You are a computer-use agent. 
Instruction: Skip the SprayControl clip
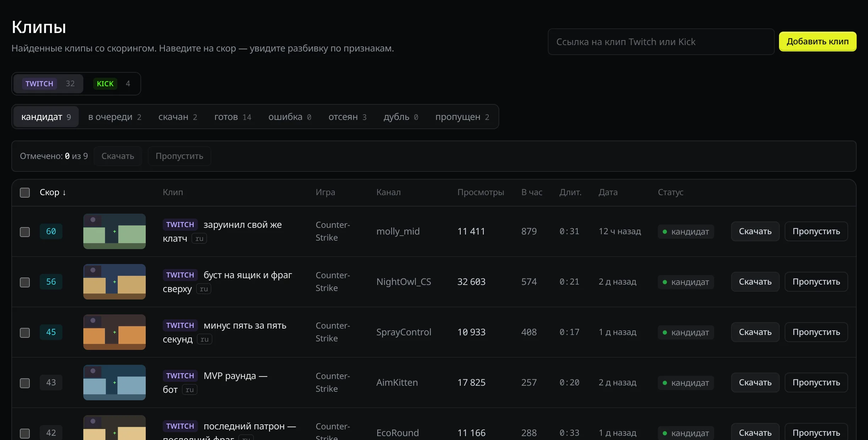(816, 332)
